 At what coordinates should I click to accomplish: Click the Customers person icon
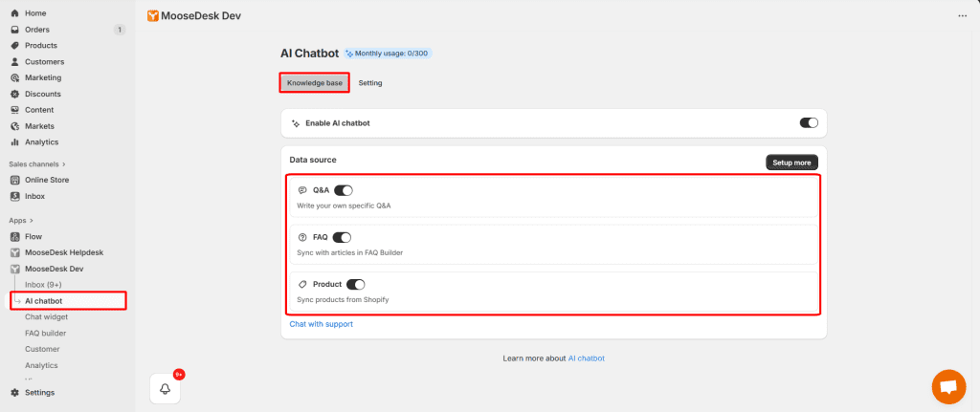click(15, 62)
